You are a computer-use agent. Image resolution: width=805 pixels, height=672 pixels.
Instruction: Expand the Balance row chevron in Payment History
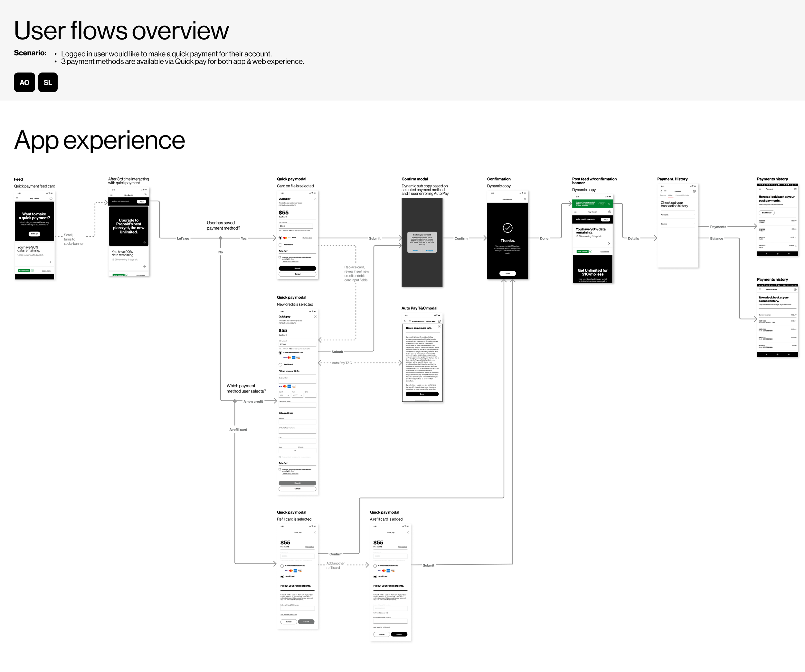tap(694, 224)
